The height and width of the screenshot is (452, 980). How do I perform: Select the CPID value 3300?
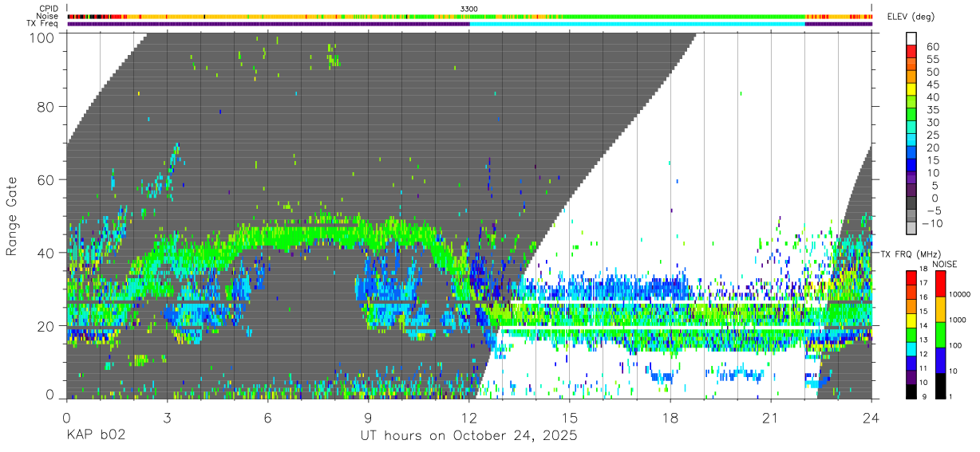click(469, 8)
